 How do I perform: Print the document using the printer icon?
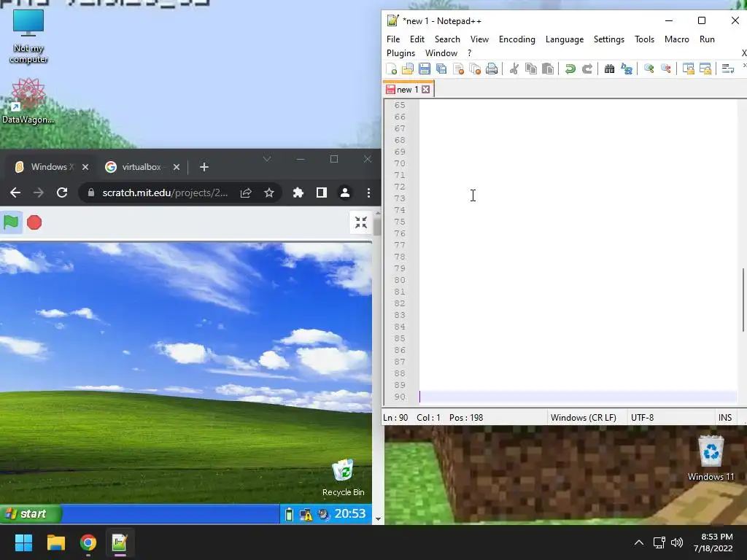492,69
